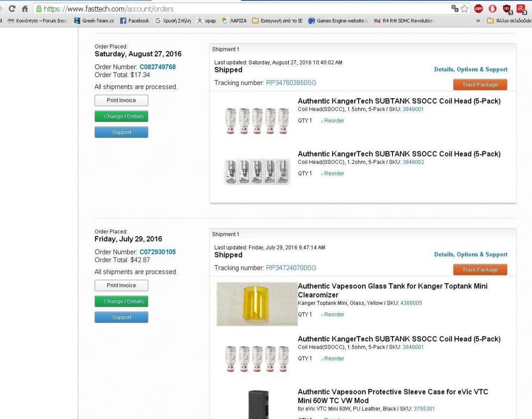The width and height of the screenshot is (532, 419).
Task: Expand hidden bookmarks with the chevron
Action: tap(478, 20)
